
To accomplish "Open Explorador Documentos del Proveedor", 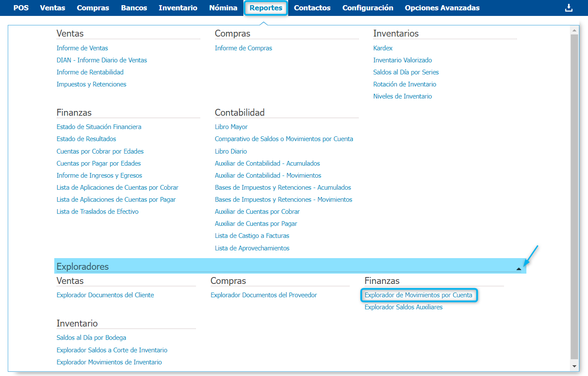I will click(x=264, y=295).
